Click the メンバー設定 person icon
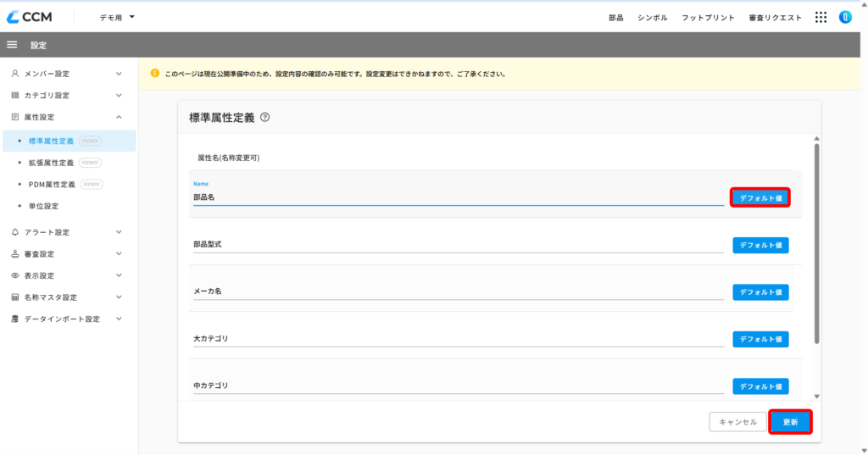 tap(15, 74)
